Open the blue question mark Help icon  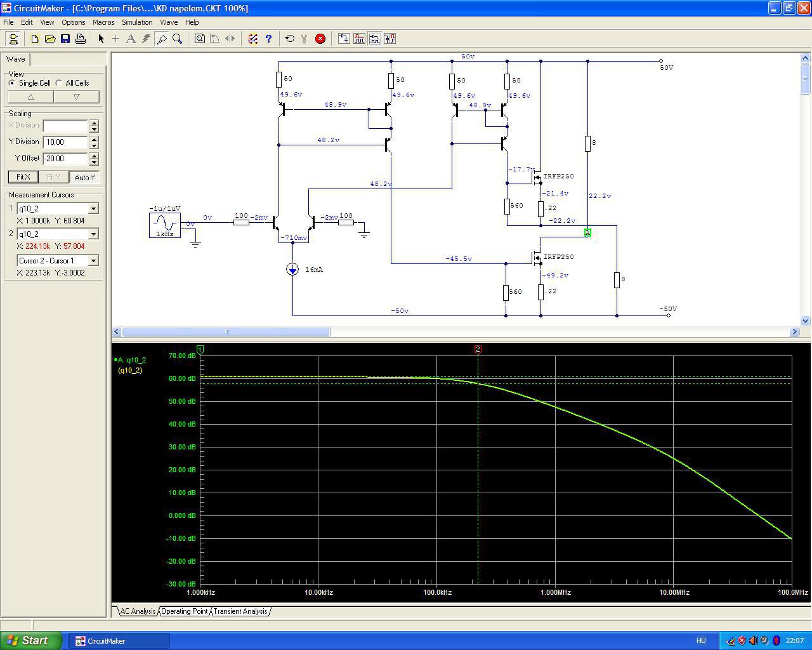click(x=268, y=39)
